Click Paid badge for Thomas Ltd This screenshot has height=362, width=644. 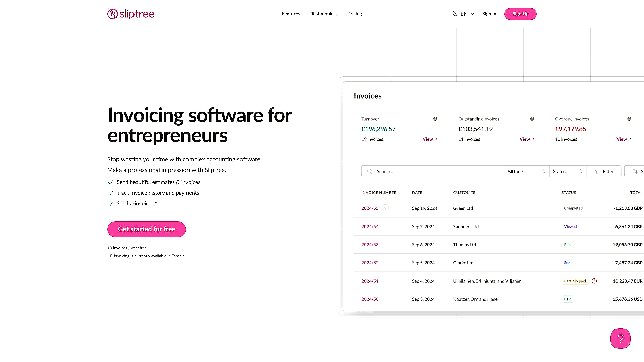[568, 245]
